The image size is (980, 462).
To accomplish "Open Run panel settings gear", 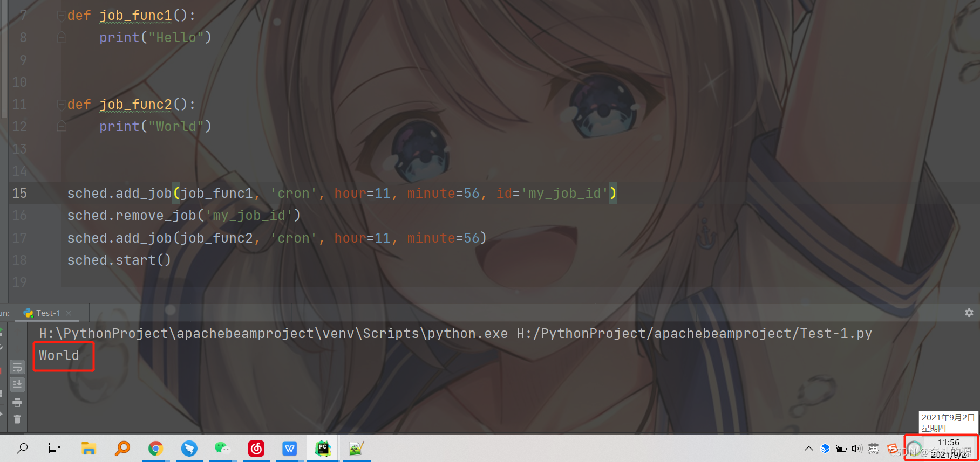I will tap(969, 313).
